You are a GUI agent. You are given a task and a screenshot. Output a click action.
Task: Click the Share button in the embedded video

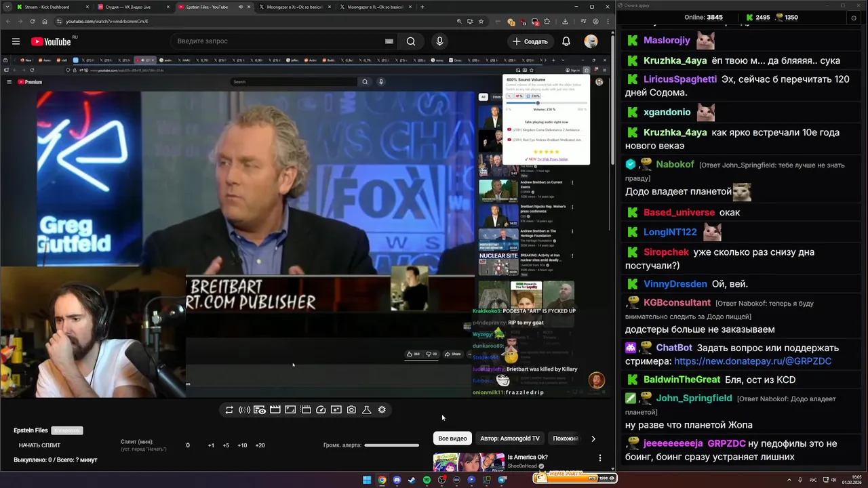pyautogui.click(x=452, y=354)
